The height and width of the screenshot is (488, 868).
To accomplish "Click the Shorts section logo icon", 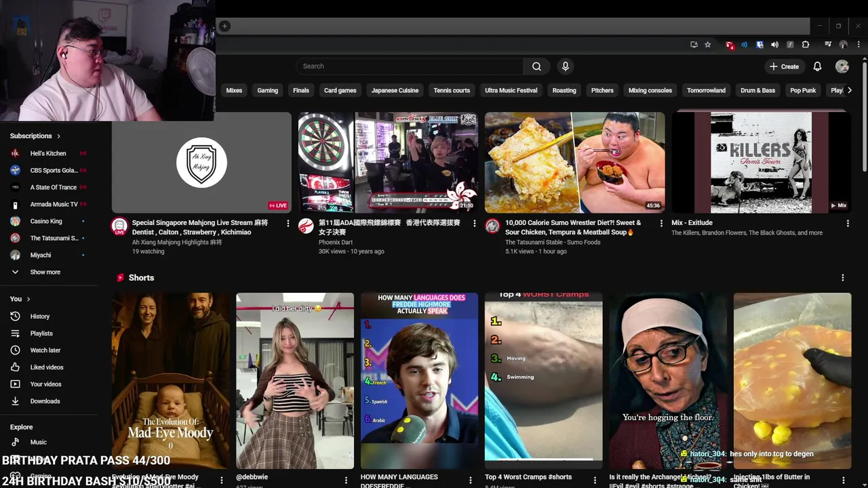I will pyautogui.click(x=120, y=278).
